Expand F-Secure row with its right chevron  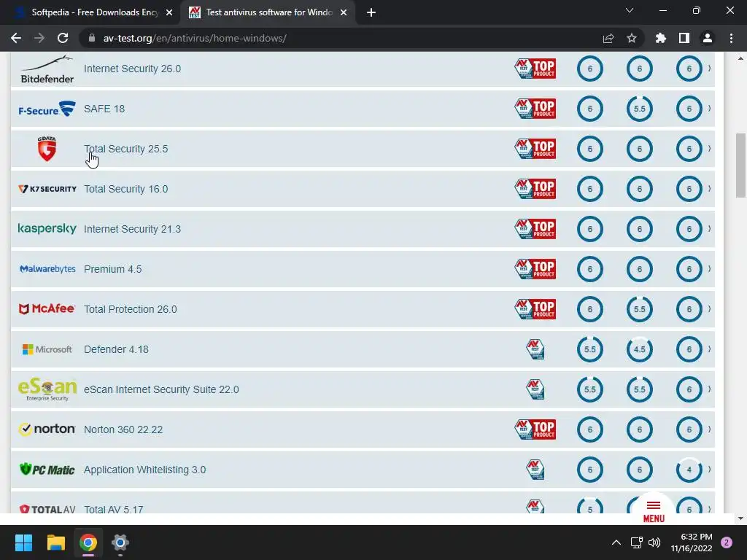709,109
